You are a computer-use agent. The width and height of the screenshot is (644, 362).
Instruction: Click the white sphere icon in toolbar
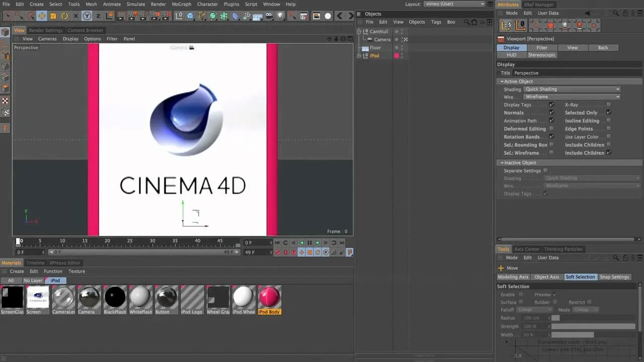pos(328,16)
